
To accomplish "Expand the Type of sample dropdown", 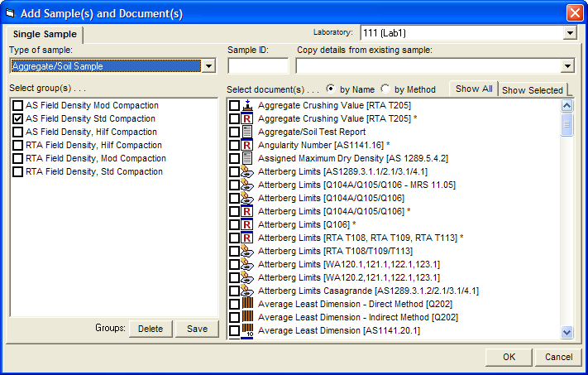I will point(208,66).
